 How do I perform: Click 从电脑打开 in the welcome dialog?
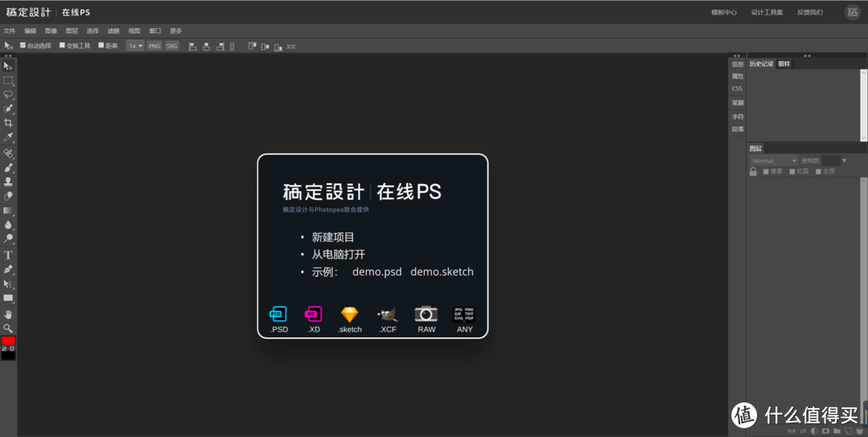[x=338, y=255]
